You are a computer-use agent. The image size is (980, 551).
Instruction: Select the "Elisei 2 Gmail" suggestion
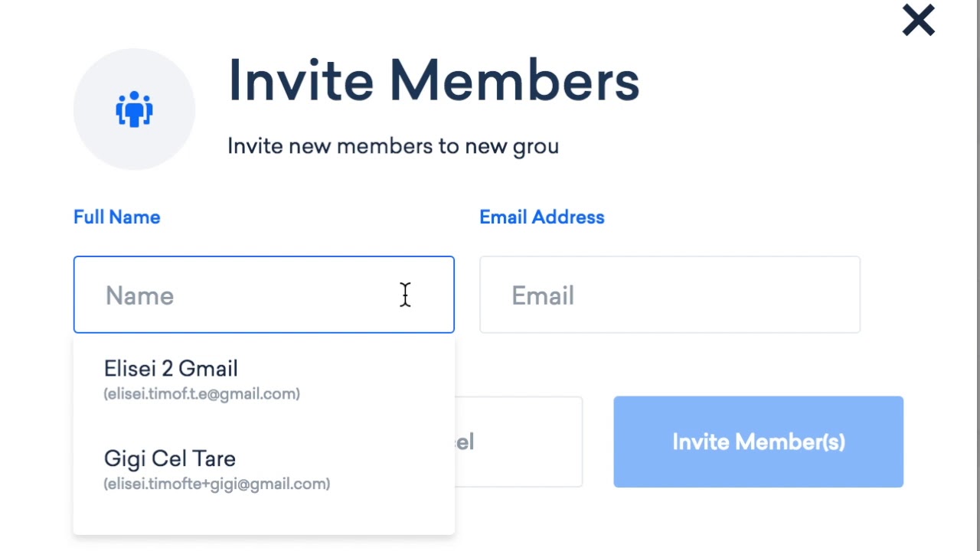[171, 369]
